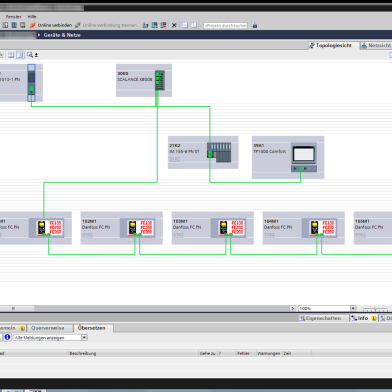
Task: Toggle the information messages filter icon
Action: pyautogui.click(x=7, y=337)
